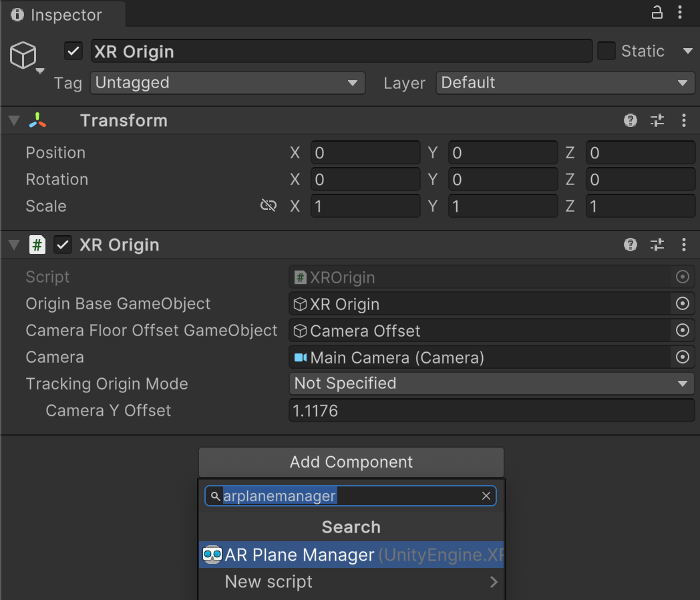
Task: Lock the Inspector with the padlock icon
Action: click(657, 12)
